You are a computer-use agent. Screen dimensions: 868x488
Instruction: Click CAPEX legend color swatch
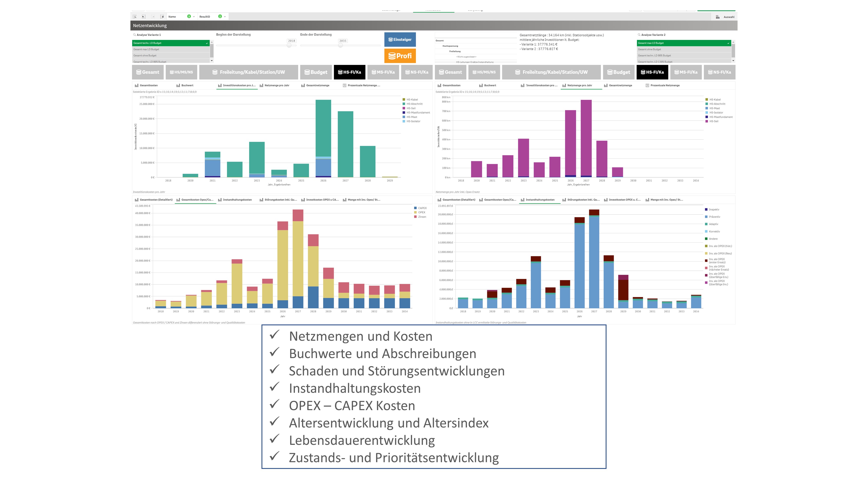[x=416, y=208]
